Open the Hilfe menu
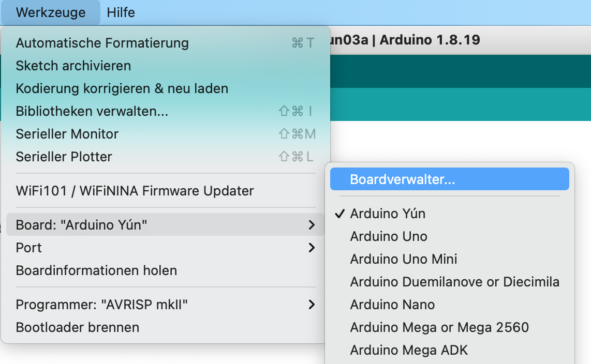Viewport: 591px width, 364px height. click(121, 12)
